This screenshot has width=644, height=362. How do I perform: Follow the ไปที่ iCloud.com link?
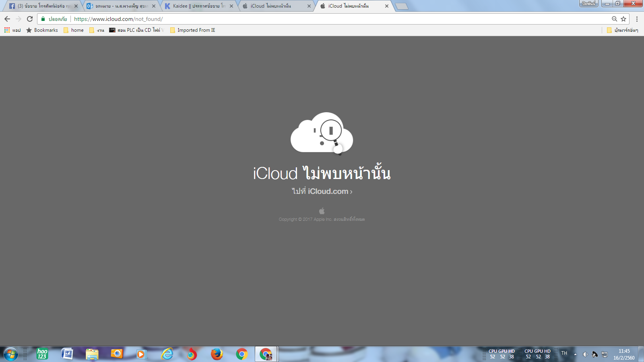click(322, 191)
